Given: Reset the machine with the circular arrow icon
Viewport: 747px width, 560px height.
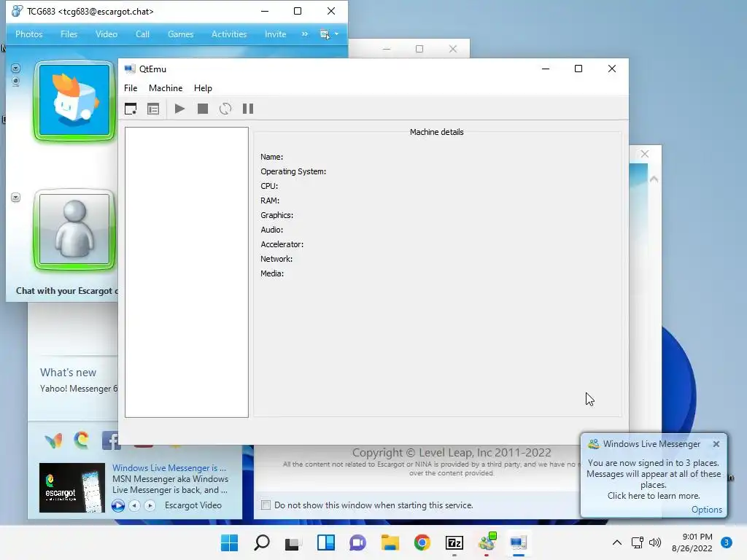Looking at the screenshot, I should pyautogui.click(x=225, y=109).
